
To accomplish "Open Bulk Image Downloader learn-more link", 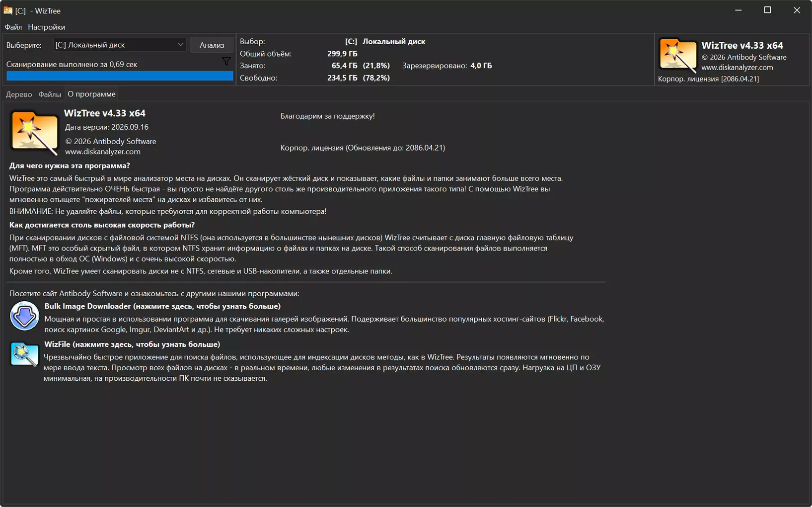I will (x=162, y=306).
